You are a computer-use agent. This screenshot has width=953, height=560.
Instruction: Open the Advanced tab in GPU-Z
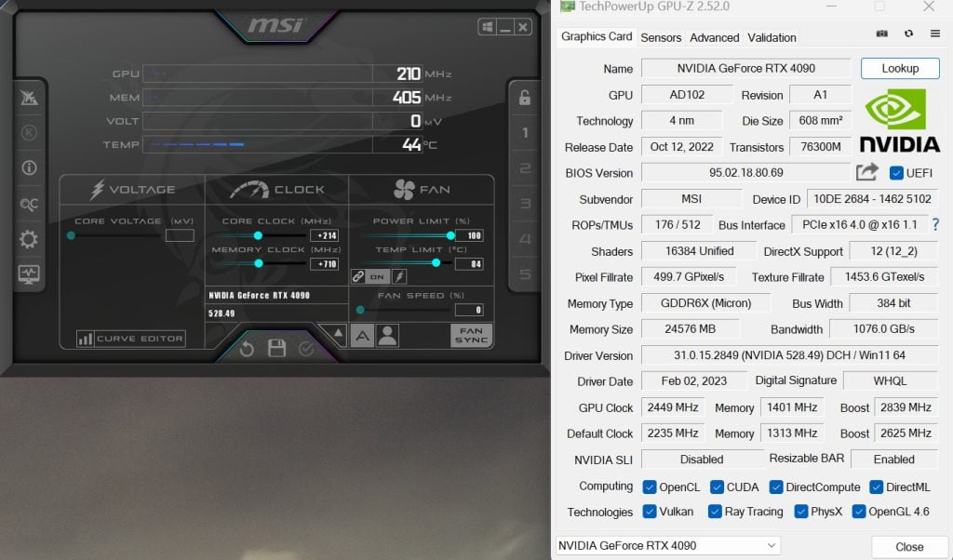[714, 37]
